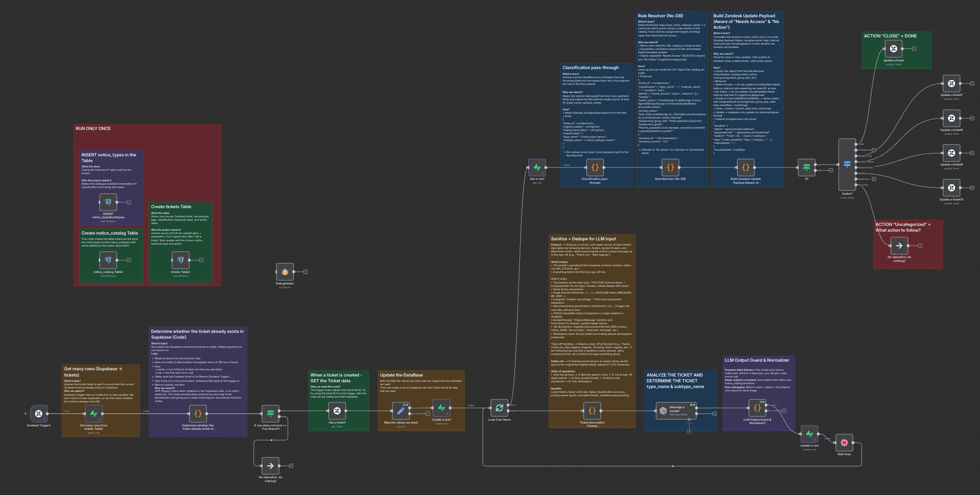Open the No Operation, do nothing2 node

pos(899,246)
